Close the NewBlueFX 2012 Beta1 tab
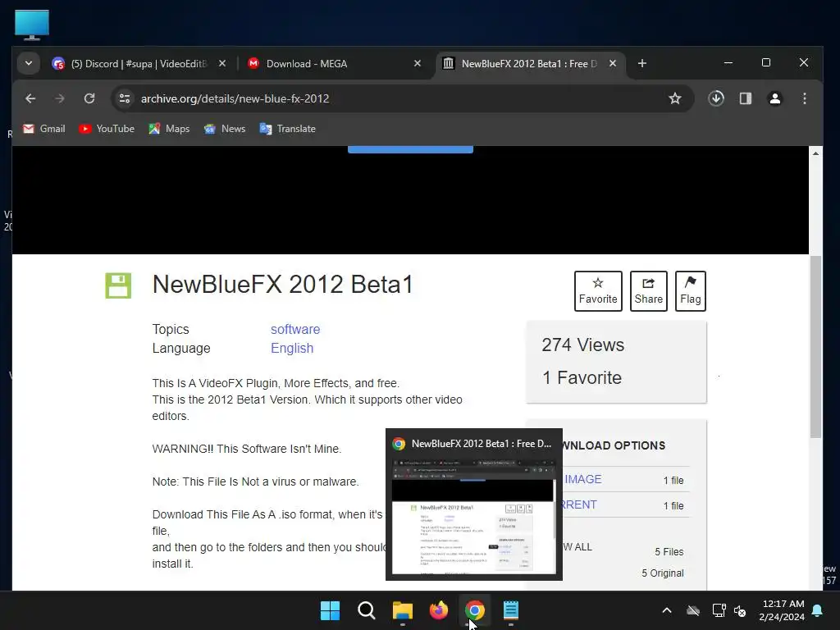This screenshot has width=840, height=630. click(x=613, y=63)
